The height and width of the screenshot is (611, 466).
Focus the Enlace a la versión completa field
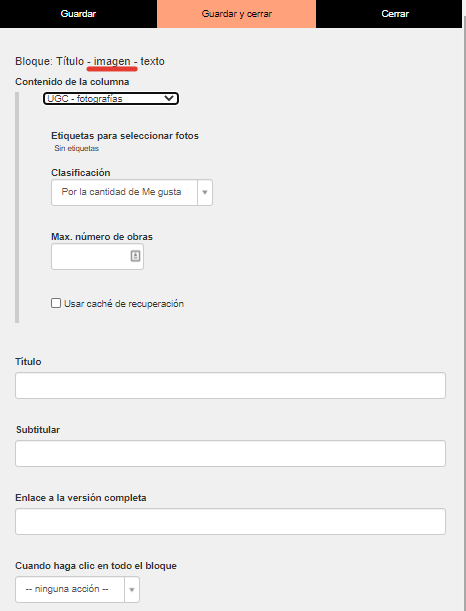pyautogui.click(x=230, y=521)
